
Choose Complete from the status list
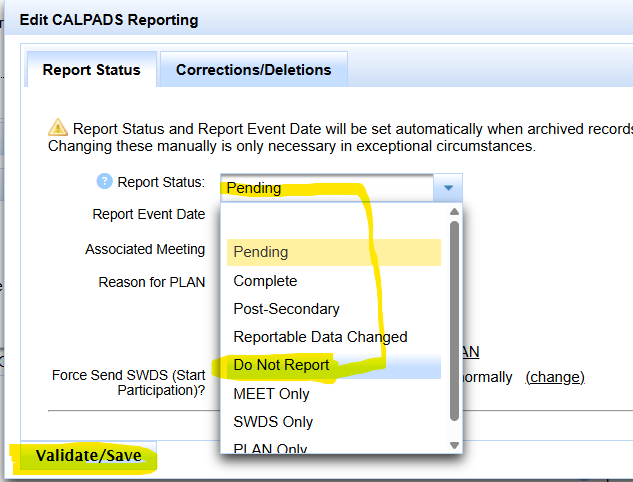pos(333,281)
